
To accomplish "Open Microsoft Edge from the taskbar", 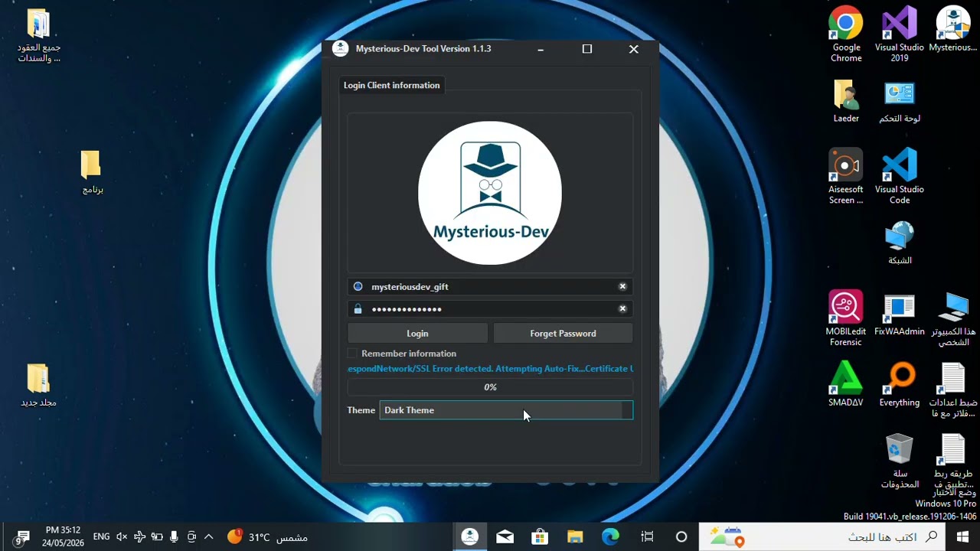I will click(610, 536).
